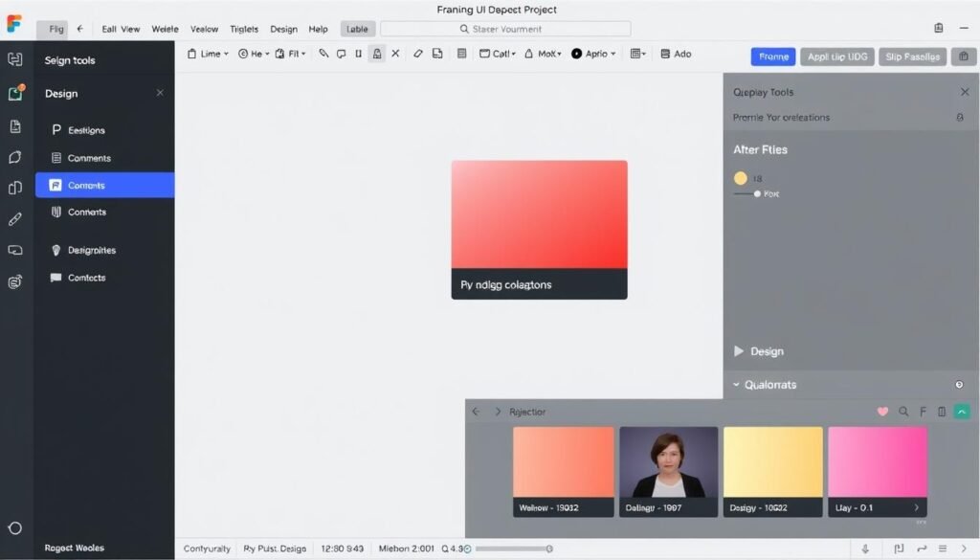Click the blue Frame button

pos(772,57)
